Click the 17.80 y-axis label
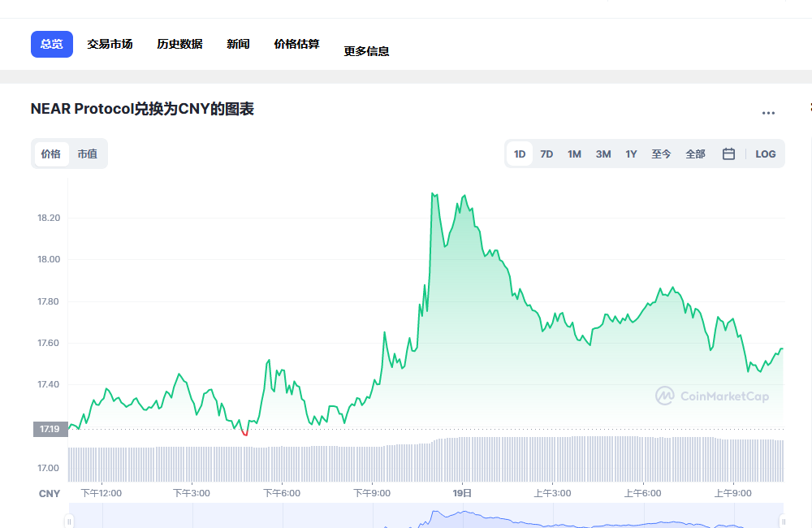The height and width of the screenshot is (528, 812). point(49,301)
